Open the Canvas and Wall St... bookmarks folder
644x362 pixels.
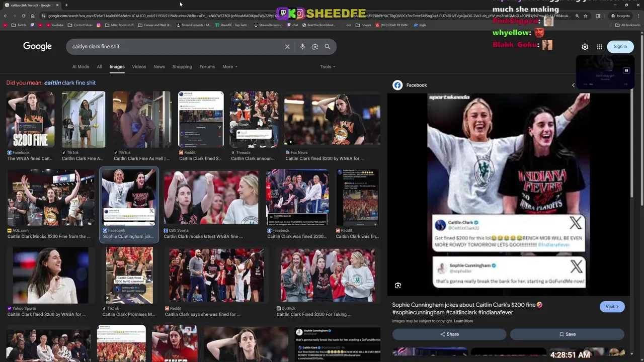[x=154, y=25]
